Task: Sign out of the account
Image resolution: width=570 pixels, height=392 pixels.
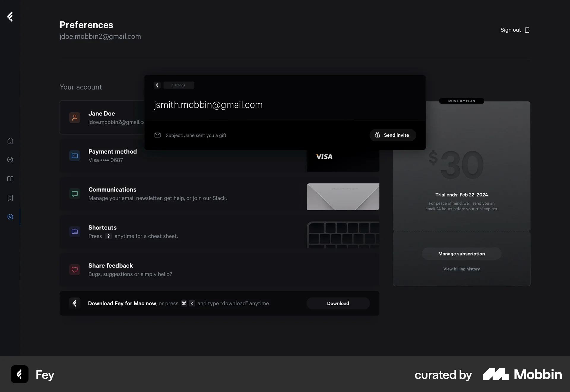Action: (x=515, y=30)
